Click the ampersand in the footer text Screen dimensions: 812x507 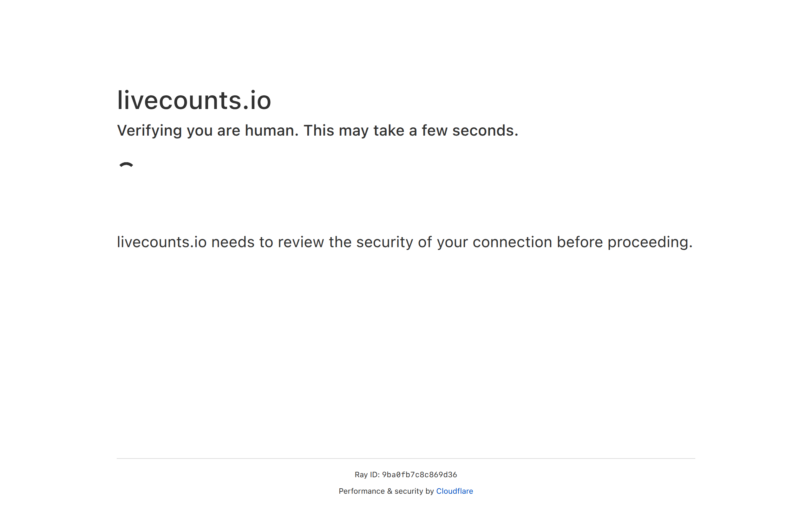(x=389, y=491)
